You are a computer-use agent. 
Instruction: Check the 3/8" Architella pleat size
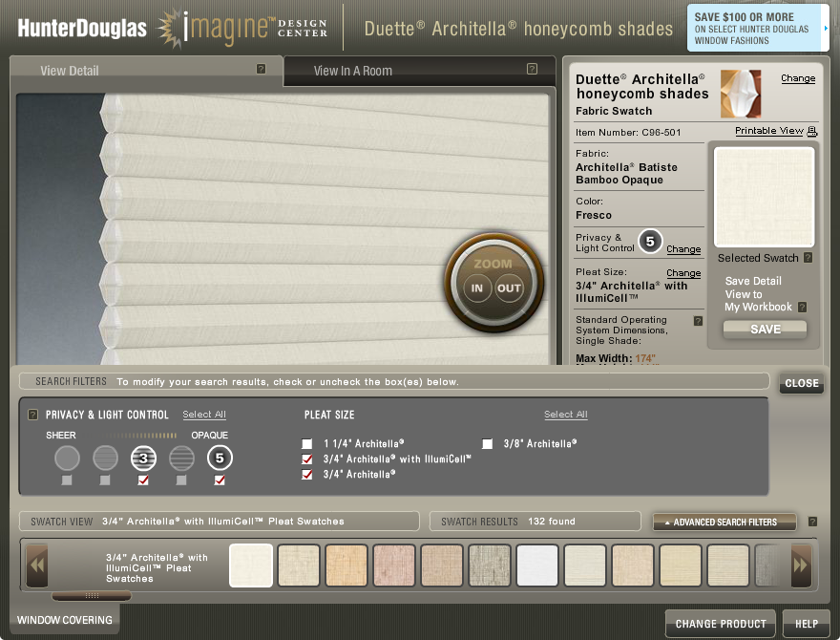tap(488, 444)
